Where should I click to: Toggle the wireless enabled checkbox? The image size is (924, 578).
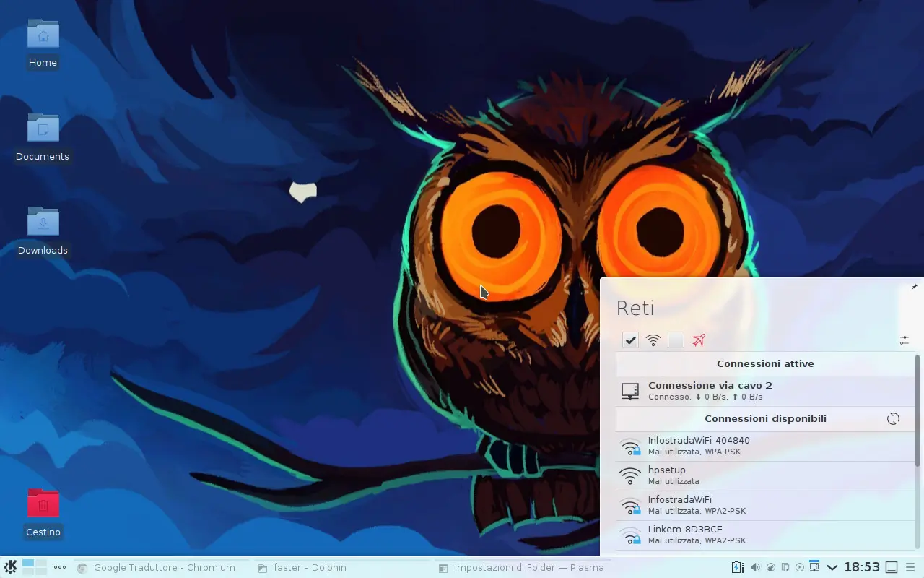tap(631, 340)
